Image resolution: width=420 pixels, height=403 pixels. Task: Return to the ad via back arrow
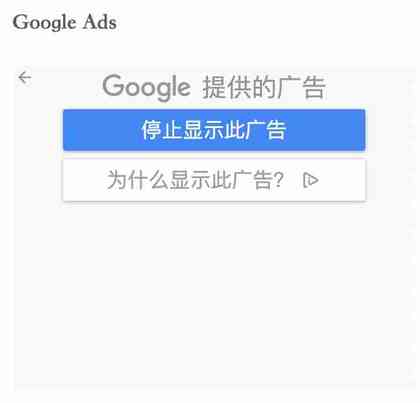click(x=25, y=78)
